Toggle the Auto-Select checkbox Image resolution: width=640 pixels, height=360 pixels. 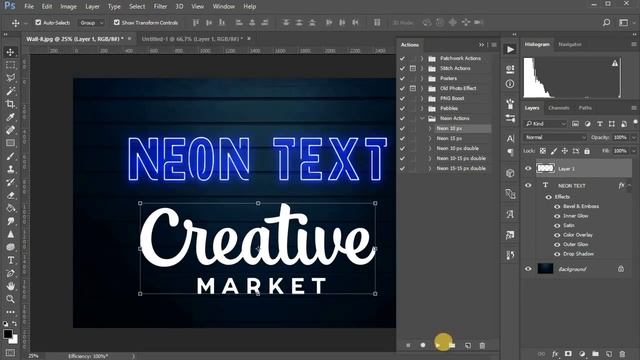click(38, 22)
